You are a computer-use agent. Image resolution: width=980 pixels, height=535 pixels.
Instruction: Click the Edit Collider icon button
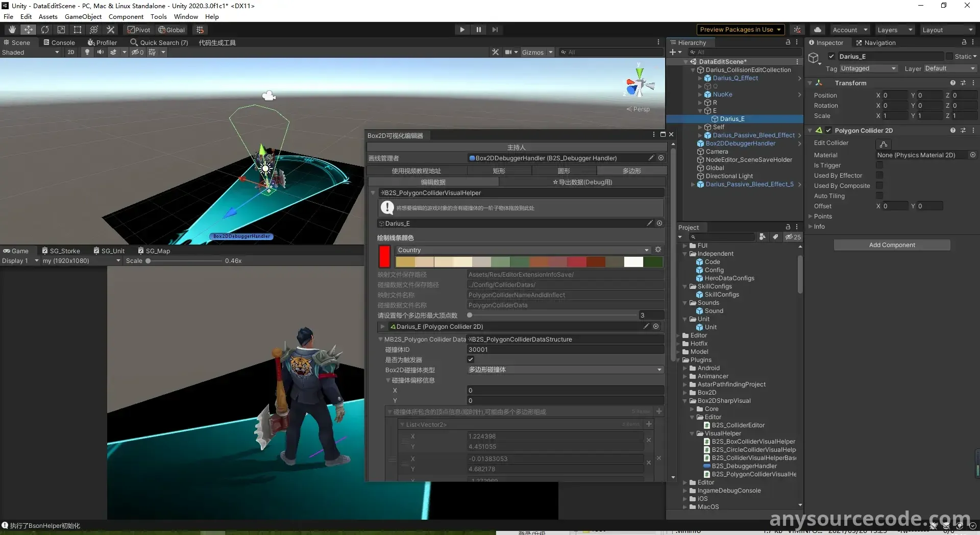pos(883,144)
